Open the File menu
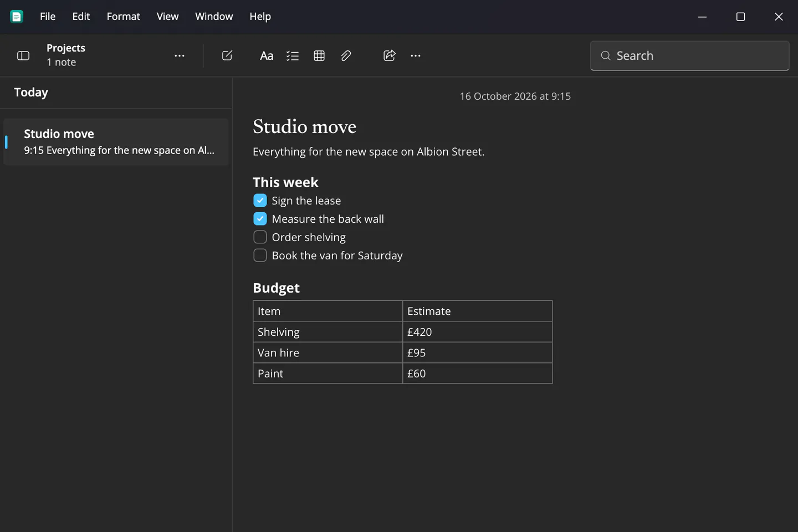798x532 pixels. [48, 17]
